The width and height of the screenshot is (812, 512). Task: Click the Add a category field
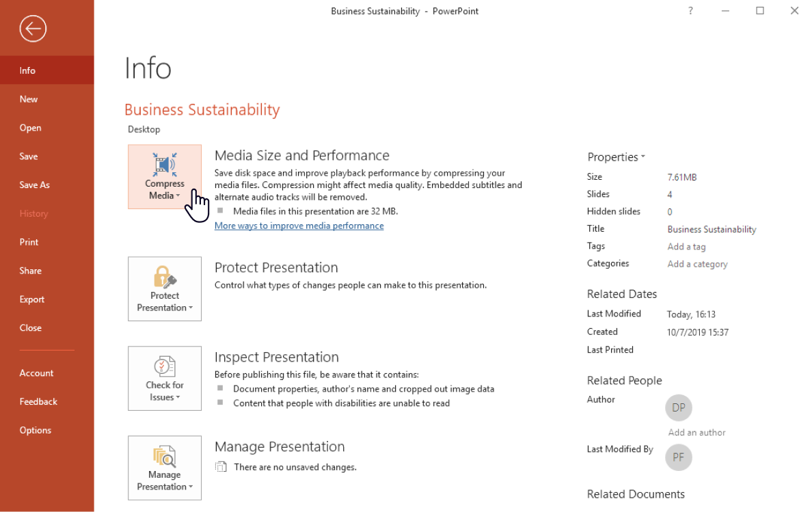tap(697, 264)
